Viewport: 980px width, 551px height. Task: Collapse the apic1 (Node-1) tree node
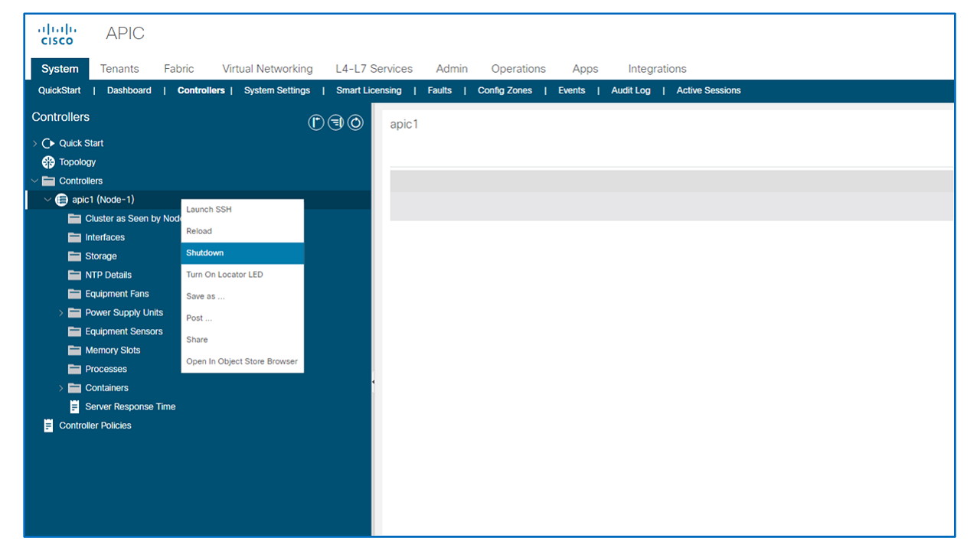47,200
